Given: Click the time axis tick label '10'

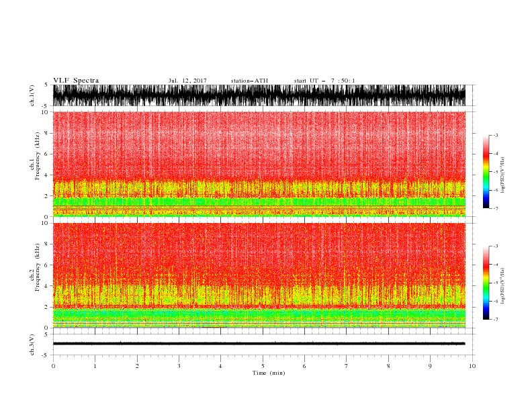Looking at the screenshot, I should click(472, 366).
